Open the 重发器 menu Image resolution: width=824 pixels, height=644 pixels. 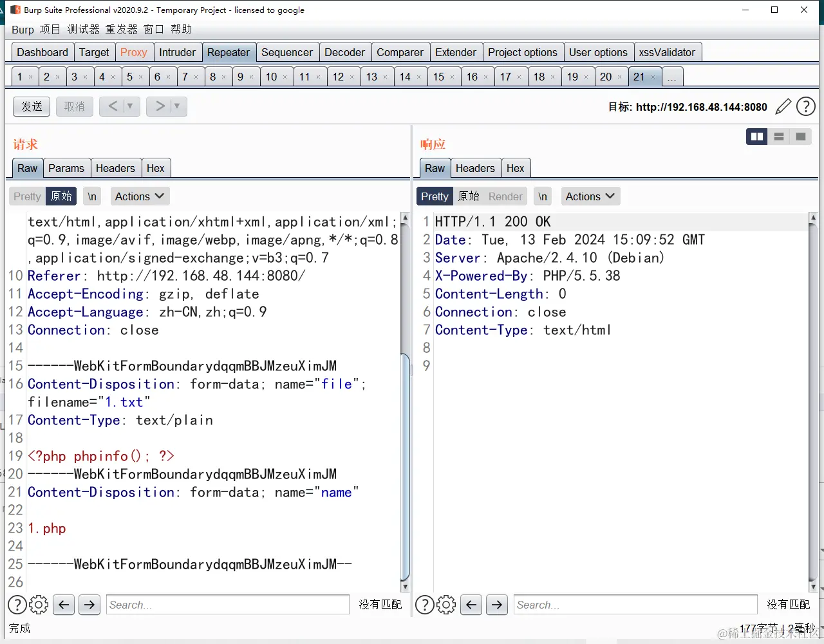(122, 30)
